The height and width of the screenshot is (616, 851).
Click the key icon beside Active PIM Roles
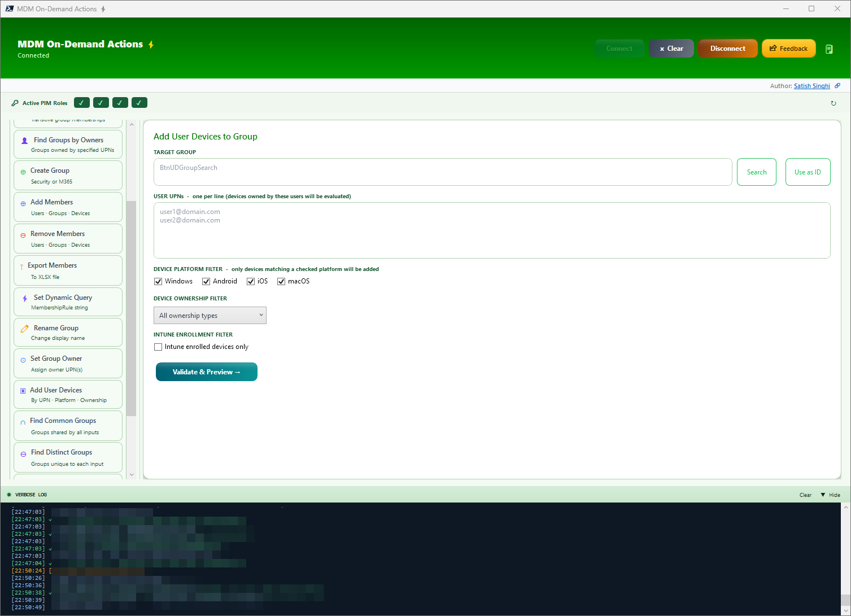(x=15, y=103)
